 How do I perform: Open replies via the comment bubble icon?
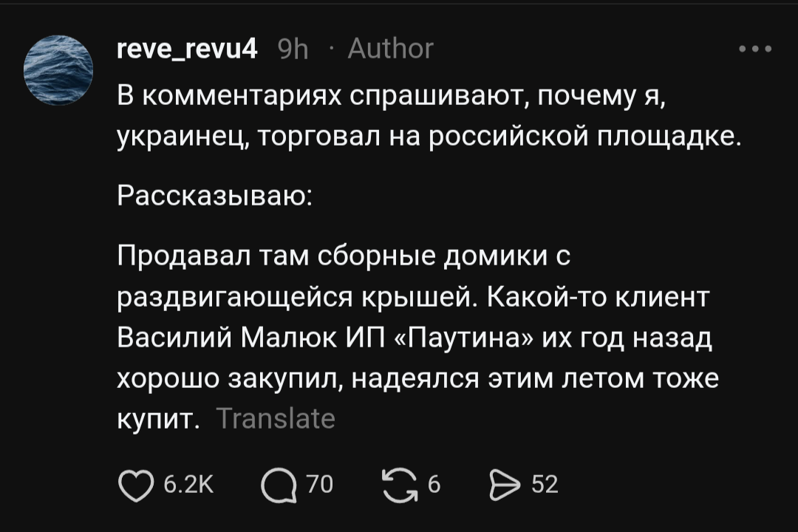click(x=279, y=485)
